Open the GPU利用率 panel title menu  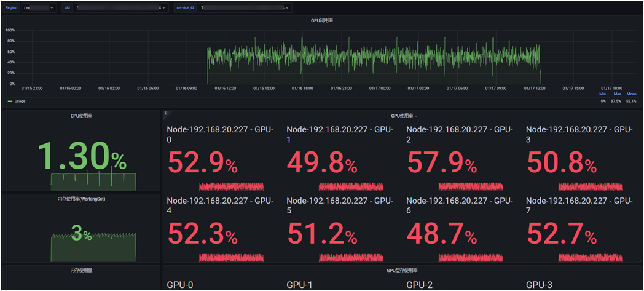click(x=321, y=20)
